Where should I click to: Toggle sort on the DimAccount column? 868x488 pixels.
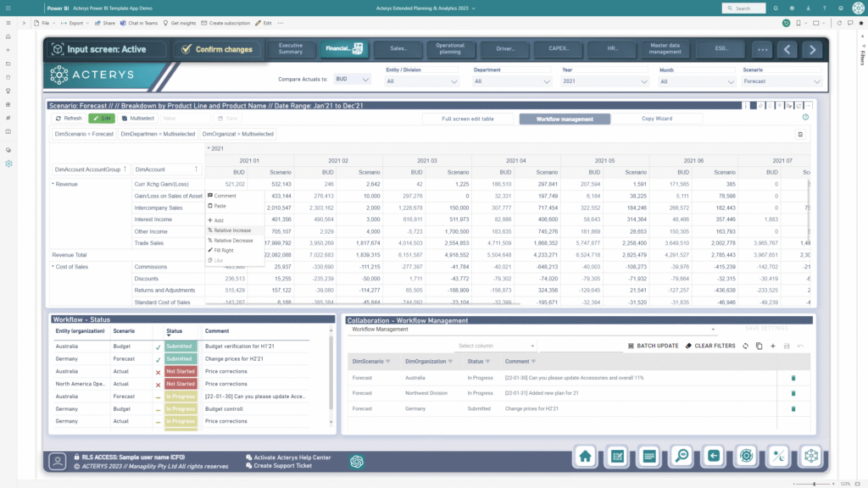(196, 169)
